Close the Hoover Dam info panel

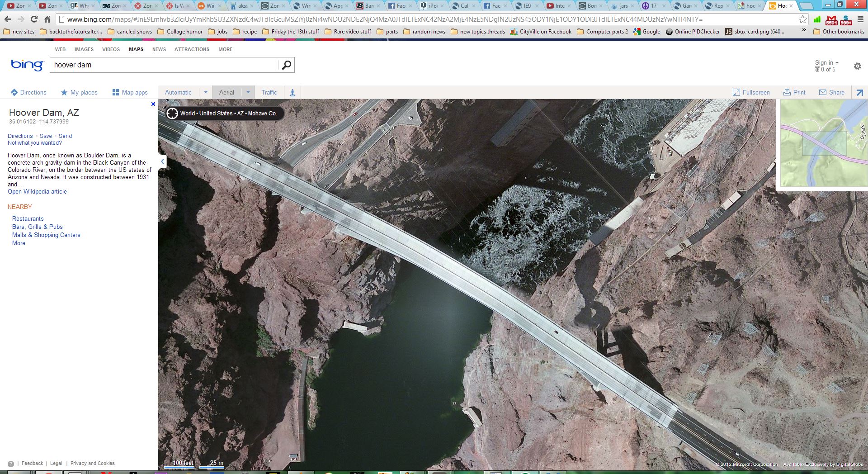pyautogui.click(x=153, y=104)
